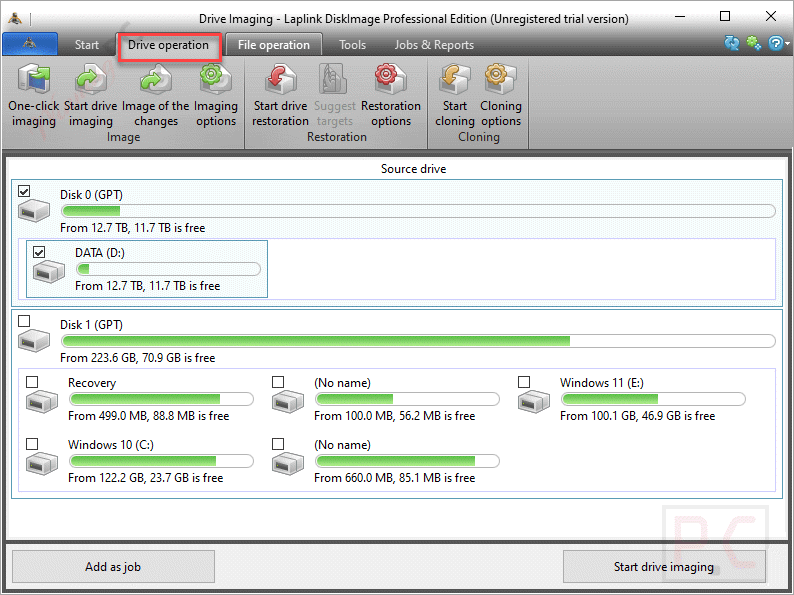Switch to the Start tab
The image size is (794, 595).
point(87,45)
